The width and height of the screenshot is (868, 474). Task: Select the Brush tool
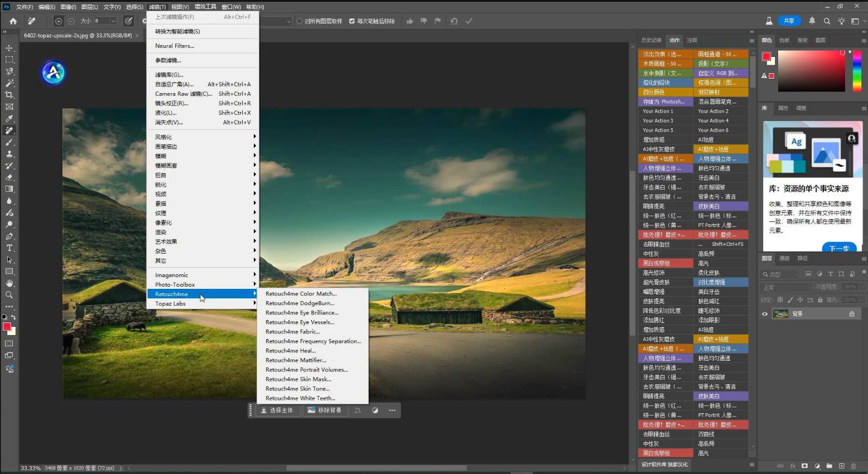coord(9,142)
